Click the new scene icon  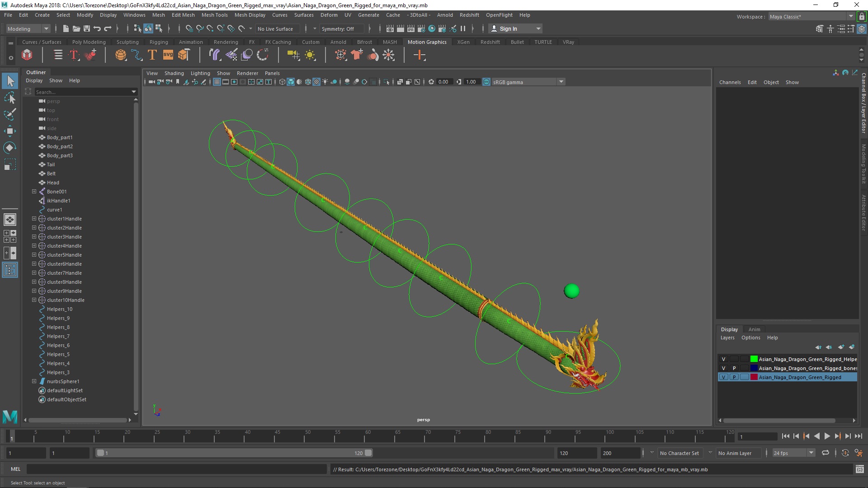click(66, 28)
